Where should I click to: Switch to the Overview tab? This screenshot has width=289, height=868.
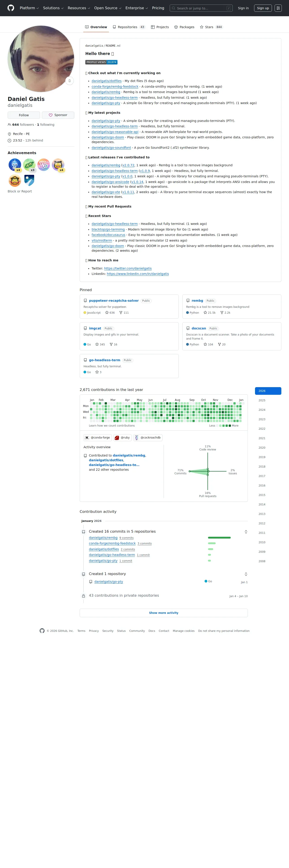coord(96,27)
